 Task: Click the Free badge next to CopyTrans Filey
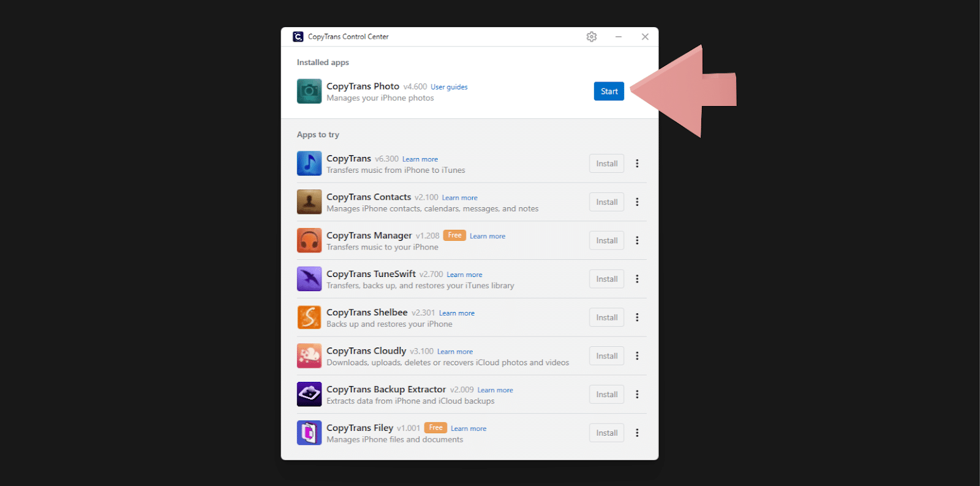coord(435,428)
